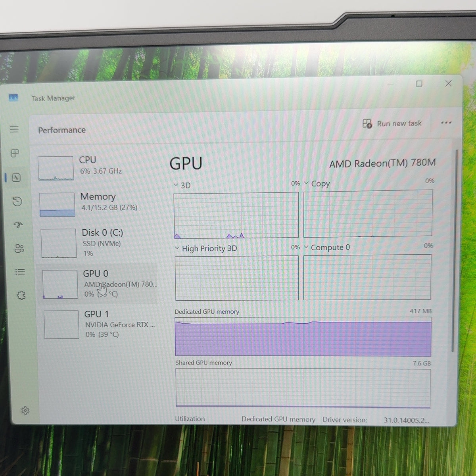The width and height of the screenshot is (476, 476).
Task: Click the 4.1/15.2 GB (27%) memory text
Action: click(109, 207)
